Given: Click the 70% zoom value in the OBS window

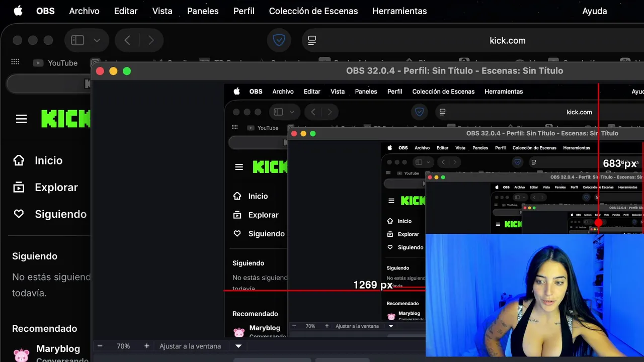Looking at the screenshot, I should click(x=123, y=346).
